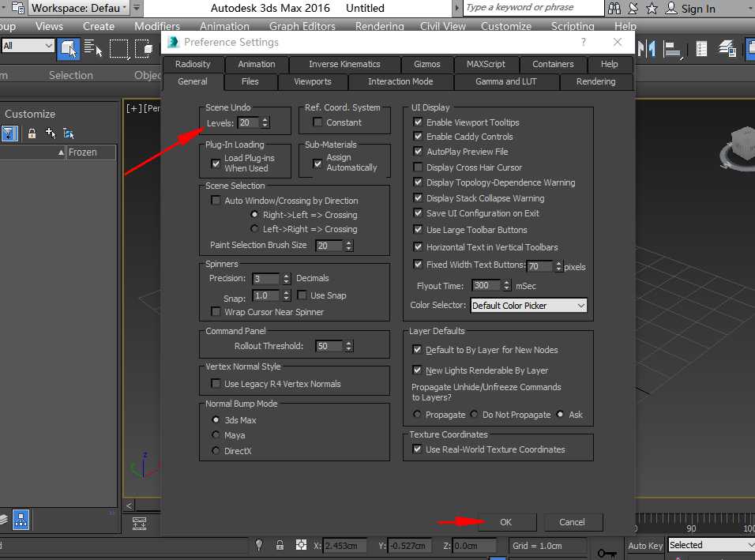Click the Set Keys key icon
This screenshot has height=560, width=755.
(607, 553)
